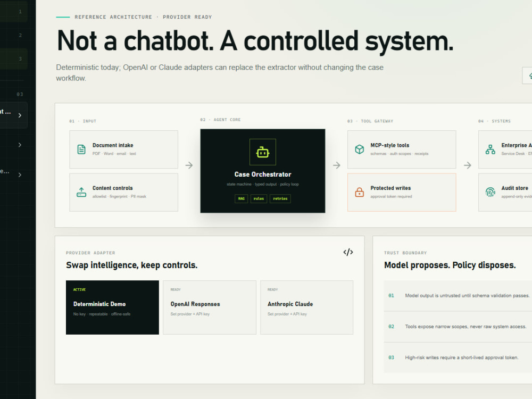
Task: Click the Audit store card
Action: coord(505,193)
